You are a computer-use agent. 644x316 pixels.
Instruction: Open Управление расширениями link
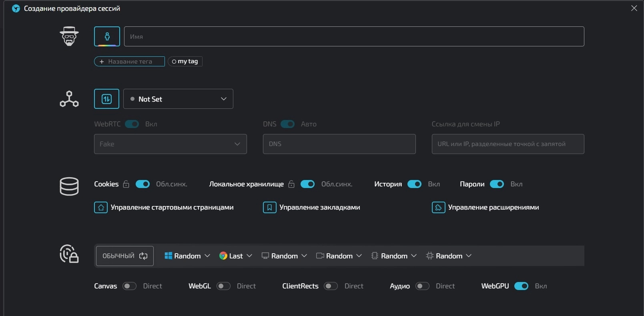coord(493,207)
